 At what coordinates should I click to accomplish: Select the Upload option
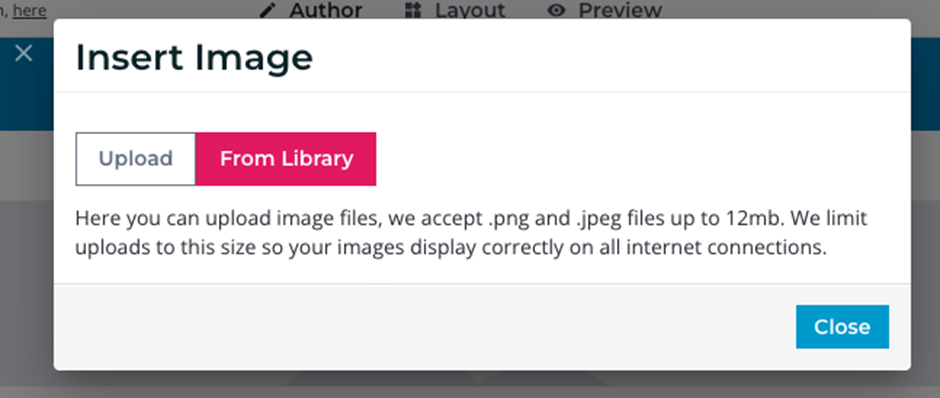135,159
